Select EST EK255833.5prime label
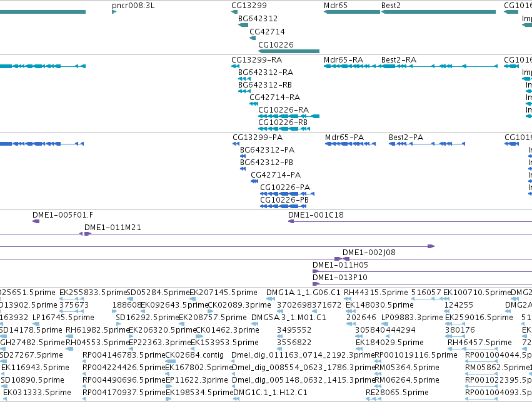The width and height of the screenshot is (532, 402). coord(93,293)
